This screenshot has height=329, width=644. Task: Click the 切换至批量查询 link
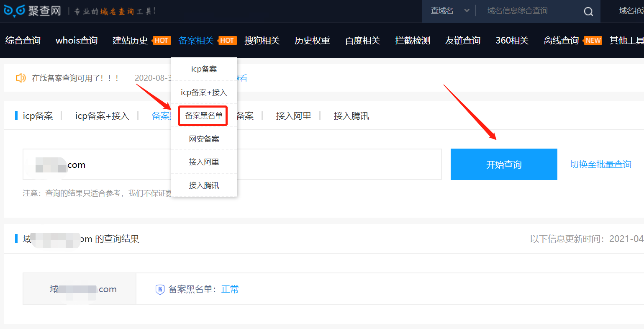pyautogui.click(x=600, y=164)
